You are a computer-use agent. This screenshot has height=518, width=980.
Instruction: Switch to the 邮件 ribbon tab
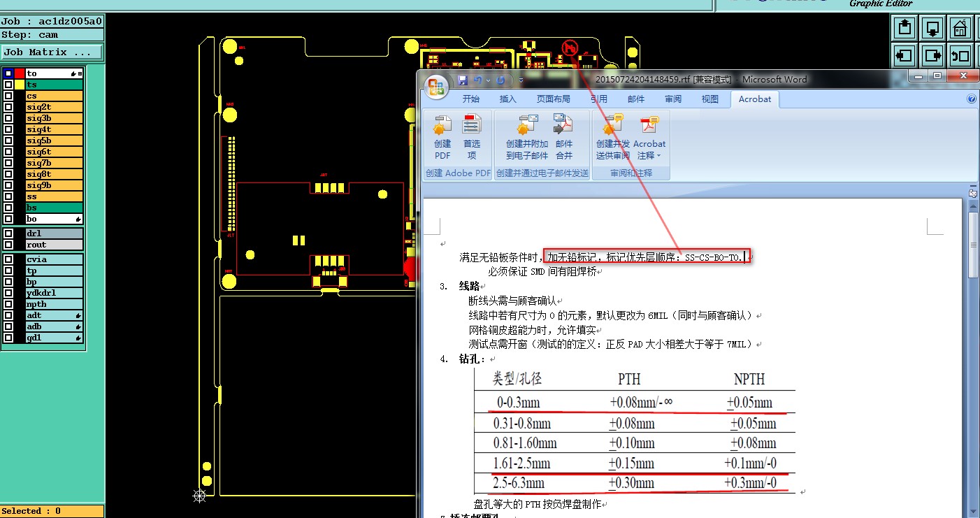[636, 99]
